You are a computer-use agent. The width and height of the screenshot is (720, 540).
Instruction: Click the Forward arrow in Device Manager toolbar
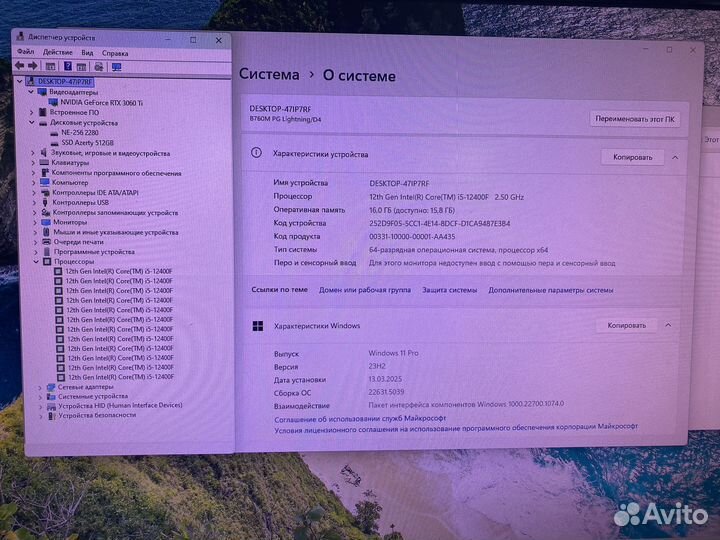pos(33,66)
